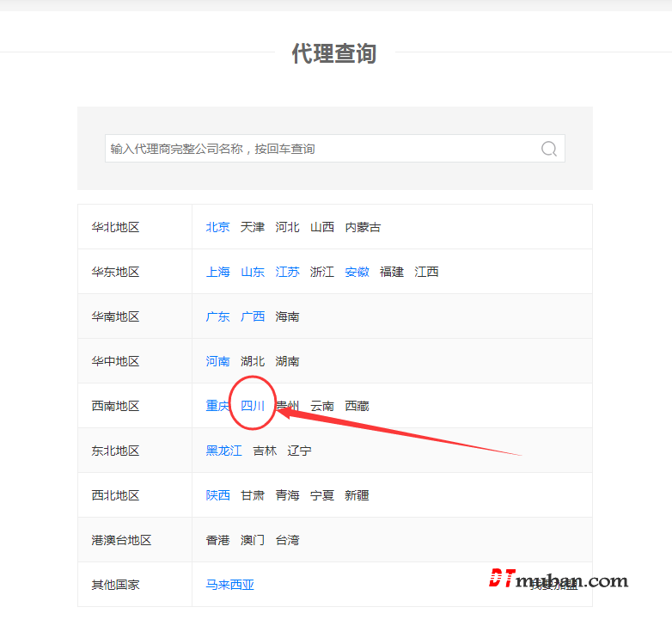Choose 安徽 from the 华东地区 row
The image size is (672, 632).
point(357,272)
